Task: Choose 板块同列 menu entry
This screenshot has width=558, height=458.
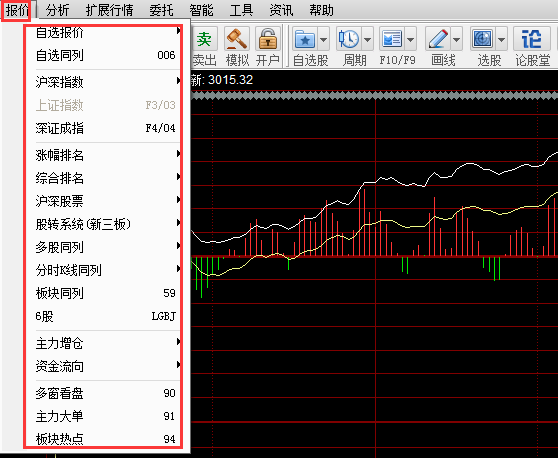Action: point(103,293)
